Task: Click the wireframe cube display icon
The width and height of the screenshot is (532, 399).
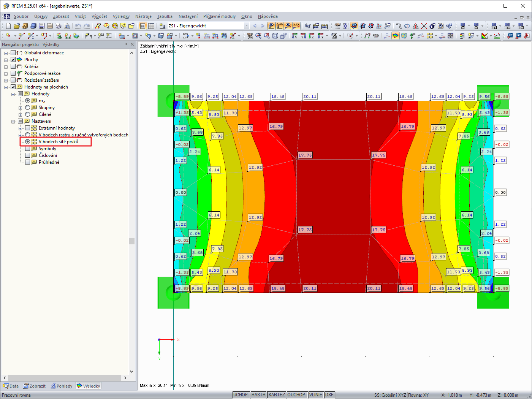Action: point(275,36)
